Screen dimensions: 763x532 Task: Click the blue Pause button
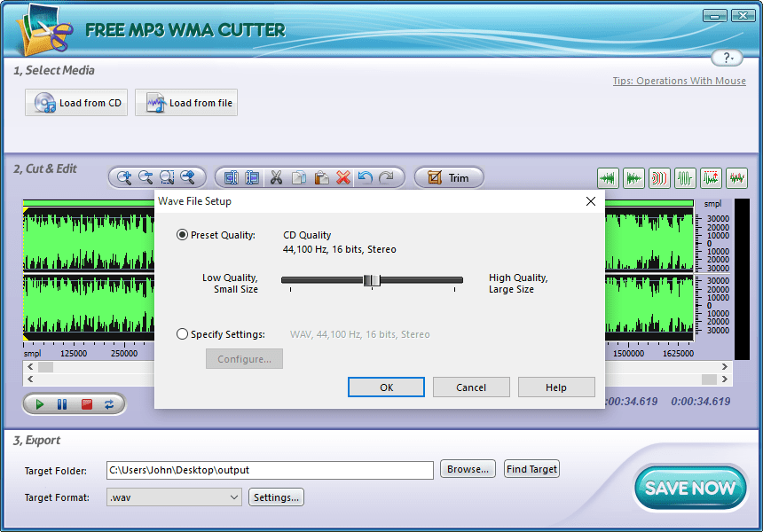(62, 404)
